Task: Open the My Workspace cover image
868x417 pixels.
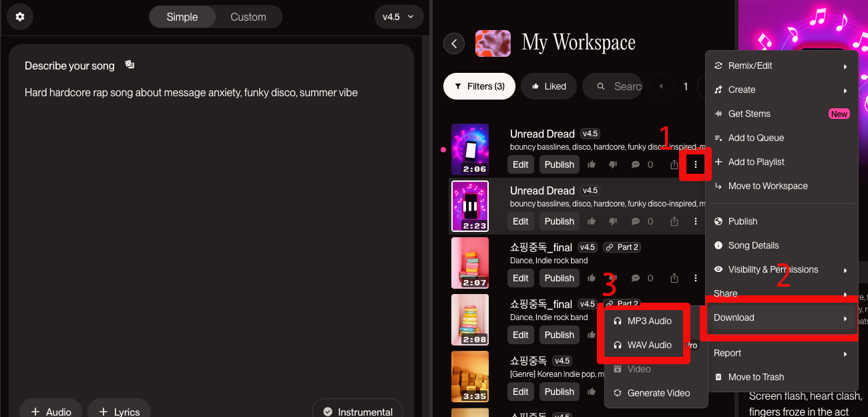Action: point(493,44)
